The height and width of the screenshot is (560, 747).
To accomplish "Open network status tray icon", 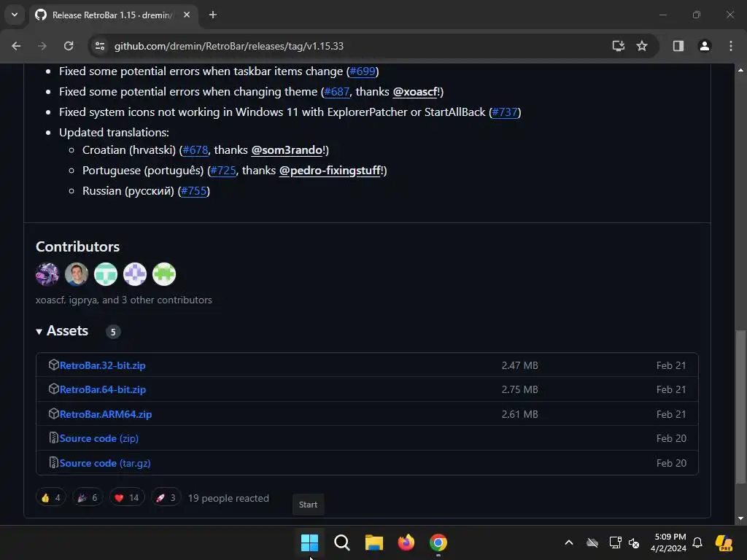I will tap(615, 542).
